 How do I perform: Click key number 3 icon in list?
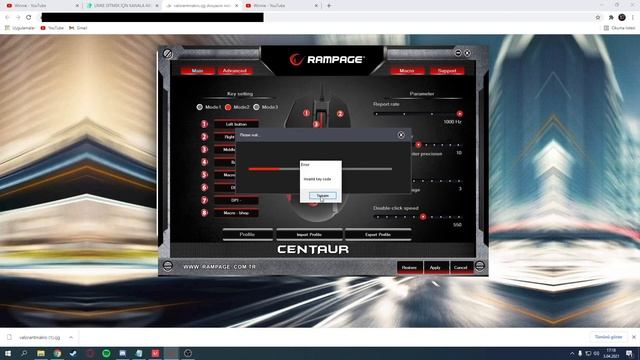(x=204, y=149)
